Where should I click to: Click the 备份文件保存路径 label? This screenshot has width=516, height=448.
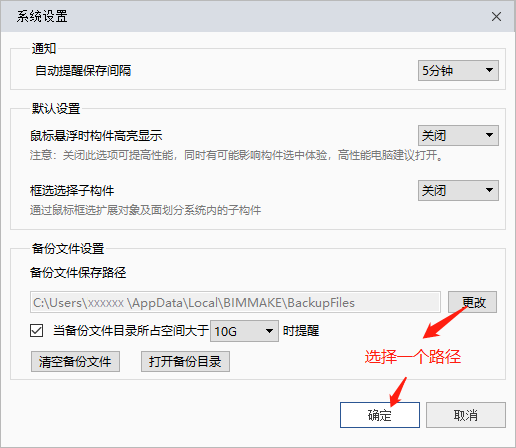click(x=78, y=273)
